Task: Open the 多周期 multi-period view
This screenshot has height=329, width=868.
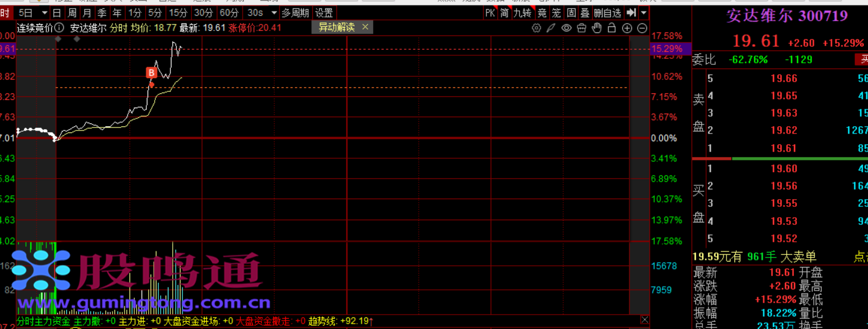Action: point(295,13)
